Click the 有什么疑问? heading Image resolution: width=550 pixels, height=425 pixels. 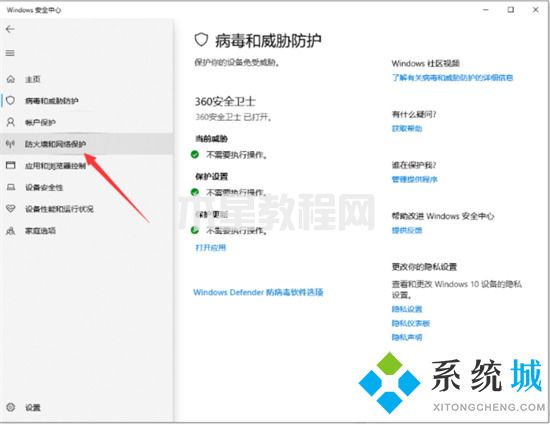[414, 115]
